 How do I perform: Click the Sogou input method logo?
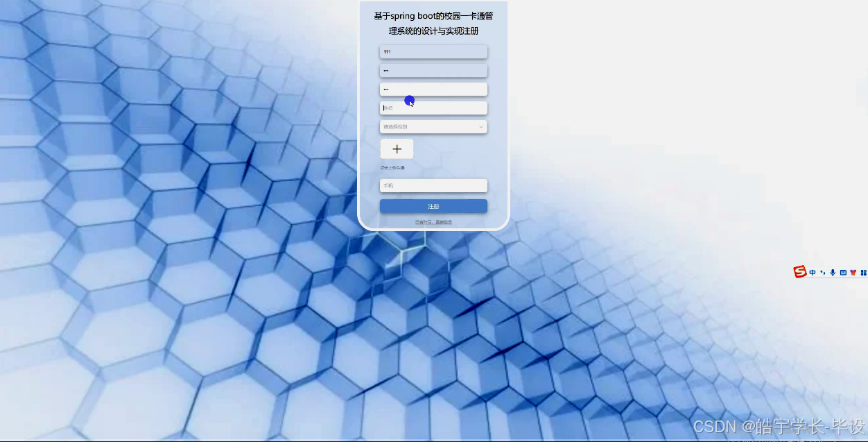tap(800, 272)
